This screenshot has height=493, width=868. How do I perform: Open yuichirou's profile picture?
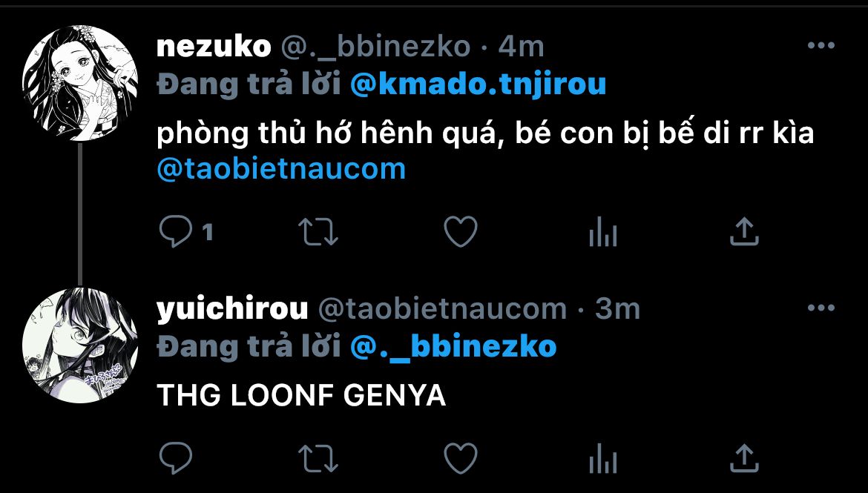81,345
